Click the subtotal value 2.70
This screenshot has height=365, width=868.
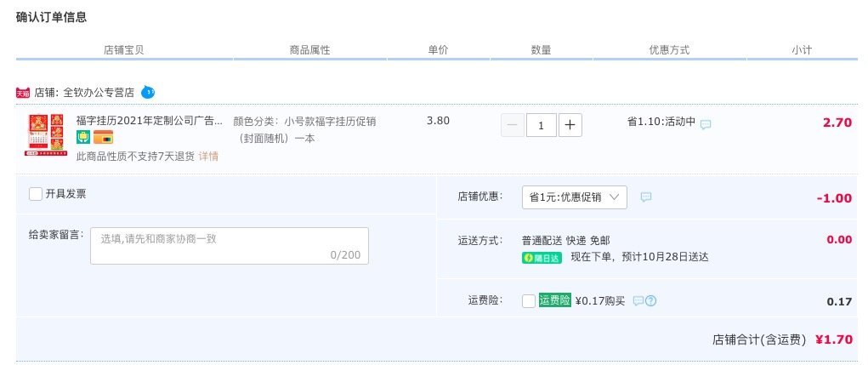837,123
